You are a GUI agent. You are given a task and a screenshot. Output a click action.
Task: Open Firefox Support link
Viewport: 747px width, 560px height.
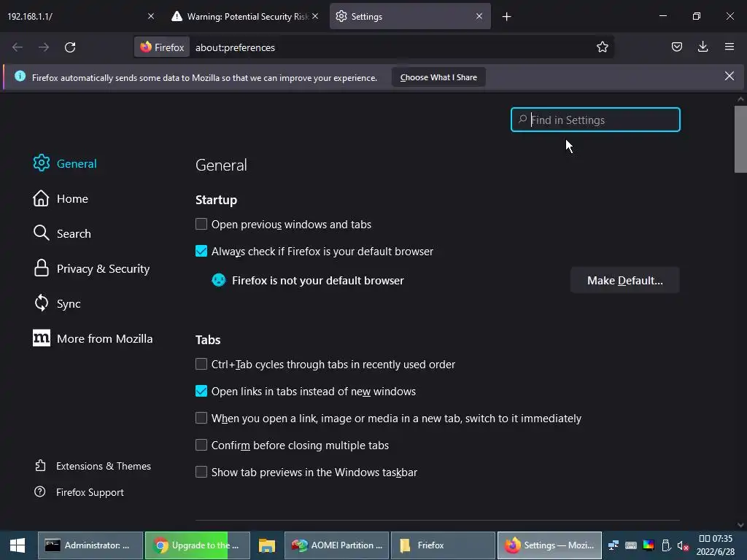tap(79, 492)
